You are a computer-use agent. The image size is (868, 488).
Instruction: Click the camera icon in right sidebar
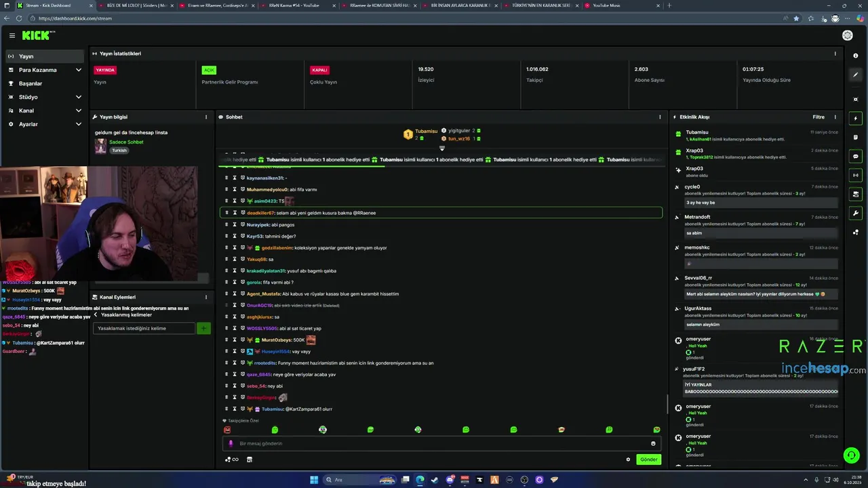(856, 99)
